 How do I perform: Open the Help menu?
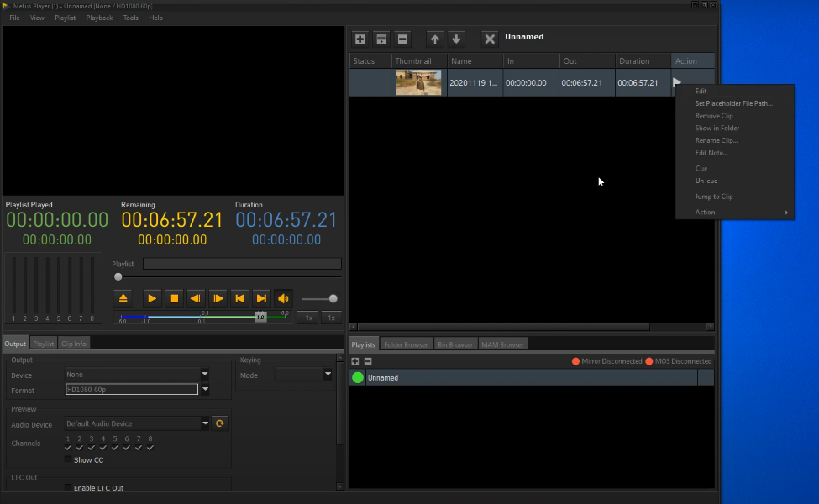[x=155, y=18]
